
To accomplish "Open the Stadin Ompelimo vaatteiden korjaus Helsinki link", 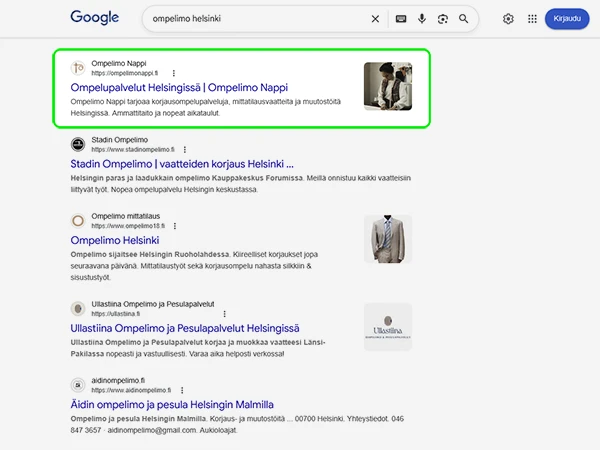I will tap(182, 164).
